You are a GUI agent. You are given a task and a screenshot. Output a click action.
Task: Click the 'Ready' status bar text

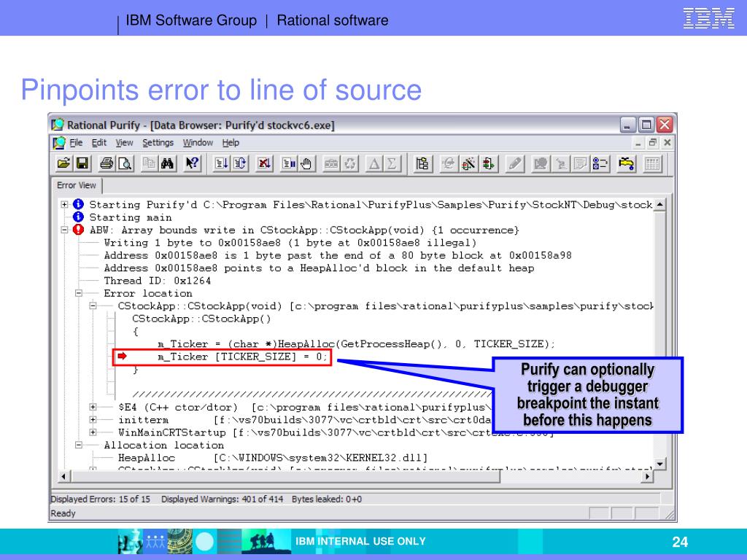click(x=63, y=513)
